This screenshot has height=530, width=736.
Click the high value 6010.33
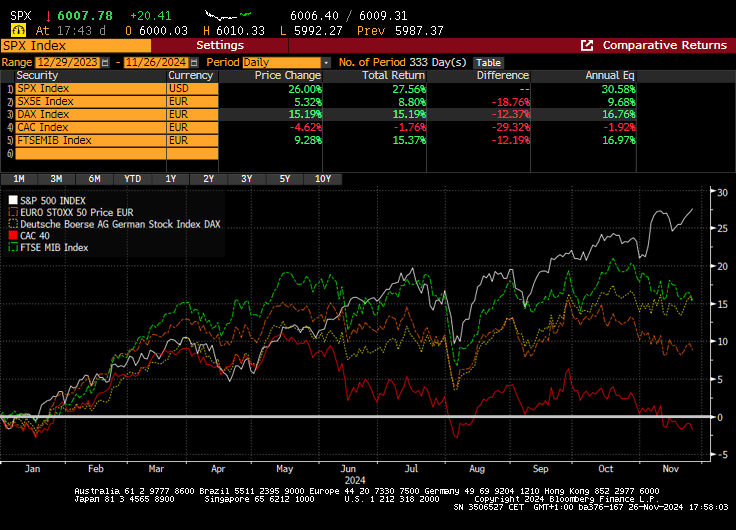tap(240, 31)
